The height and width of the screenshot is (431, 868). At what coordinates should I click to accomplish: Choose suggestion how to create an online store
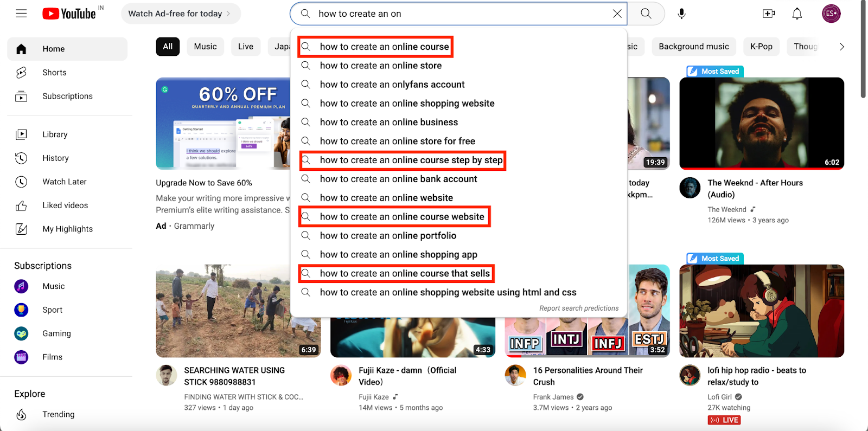(x=458, y=66)
